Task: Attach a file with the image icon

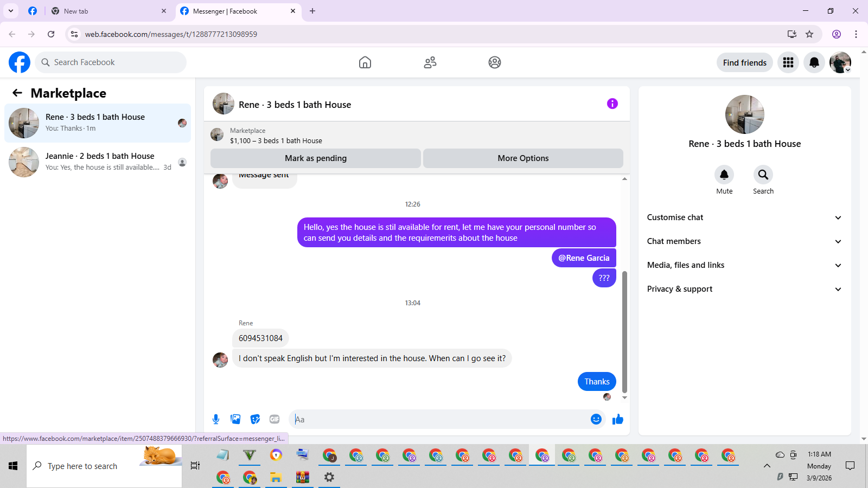Action: [x=235, y=419]
